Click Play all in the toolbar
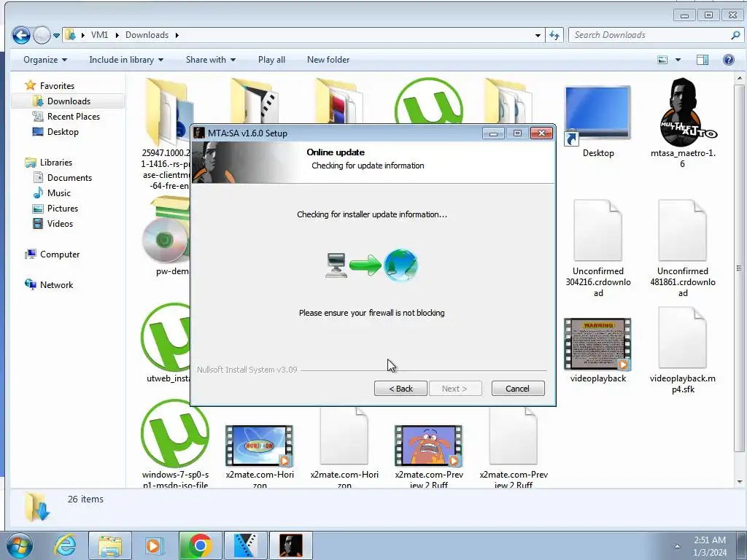Image resolution: width=747 pixels, height=560 pixels. pos(271,60)
